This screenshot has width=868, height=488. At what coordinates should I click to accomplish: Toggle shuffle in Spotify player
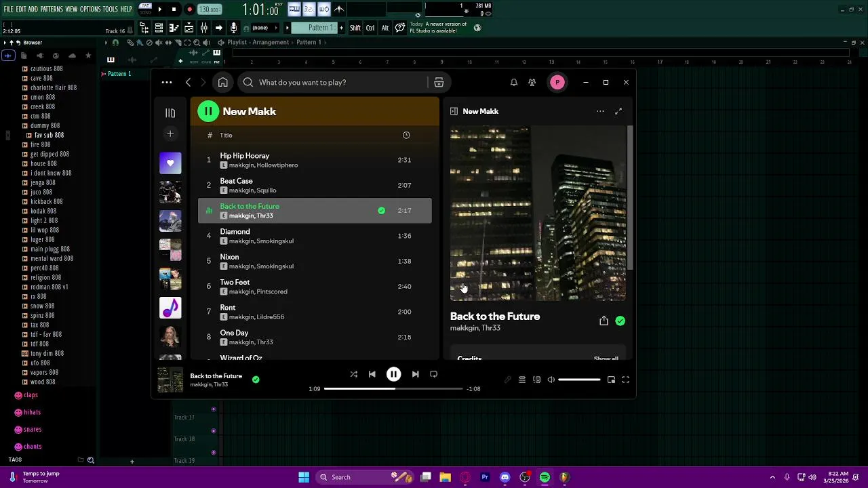coord(353,374)
